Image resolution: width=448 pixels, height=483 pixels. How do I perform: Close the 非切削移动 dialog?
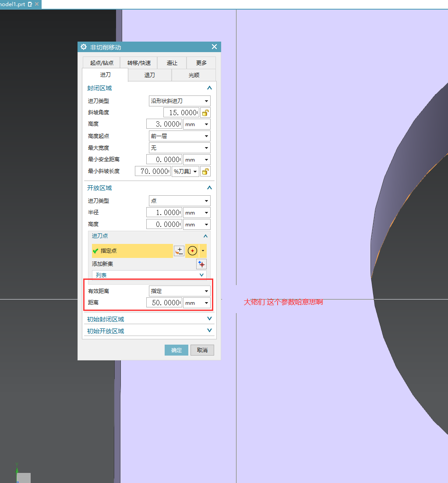pyautogui.click(x=215, y=47)
